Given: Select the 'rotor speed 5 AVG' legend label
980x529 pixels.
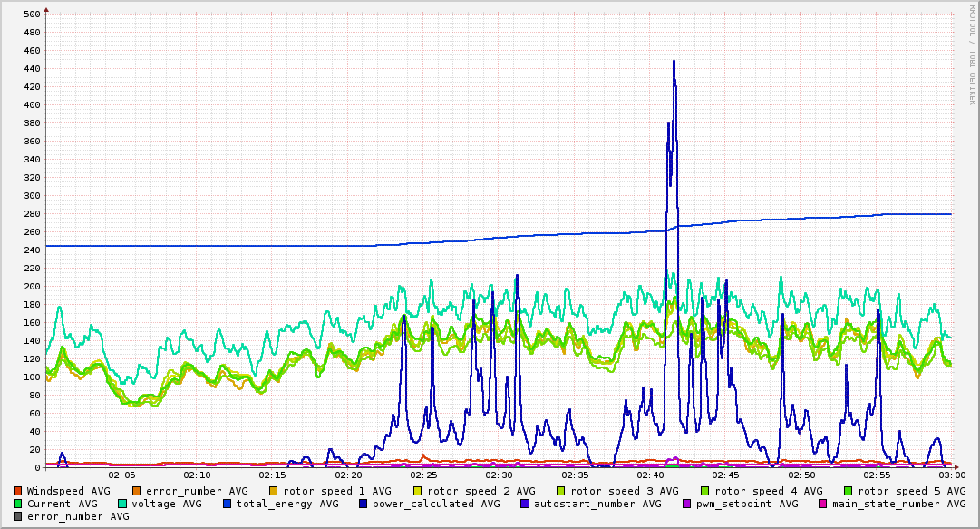Looking at the screenshot, I should pos(912,492).
